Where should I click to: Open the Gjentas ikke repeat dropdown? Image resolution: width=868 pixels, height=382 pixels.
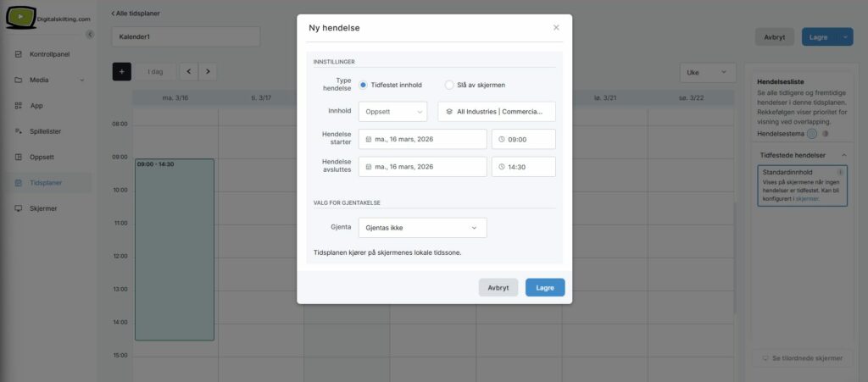click(422, 228)
